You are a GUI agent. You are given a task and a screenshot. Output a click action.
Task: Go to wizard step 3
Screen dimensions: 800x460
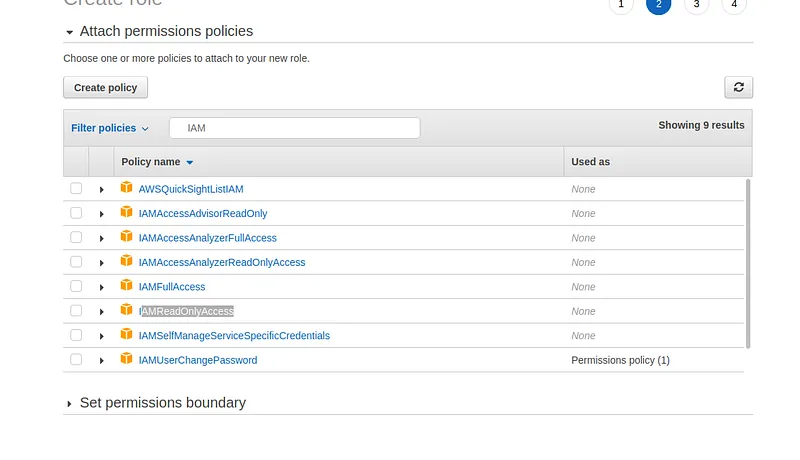(x=696, y=4)
